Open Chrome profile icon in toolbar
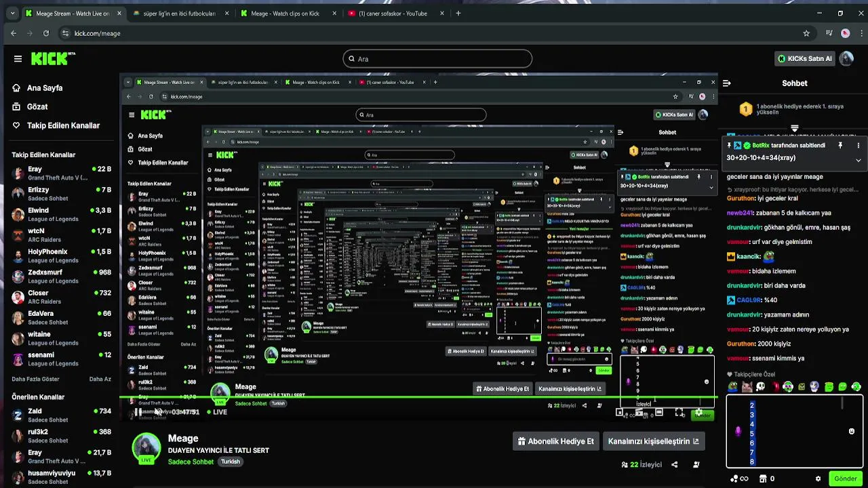The image size is (868, 488). tap(845, 33)
